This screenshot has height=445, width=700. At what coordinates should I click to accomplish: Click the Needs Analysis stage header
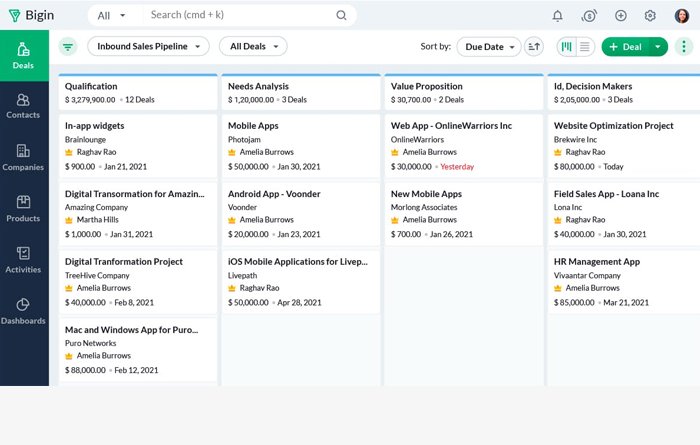tap(301, 92)
